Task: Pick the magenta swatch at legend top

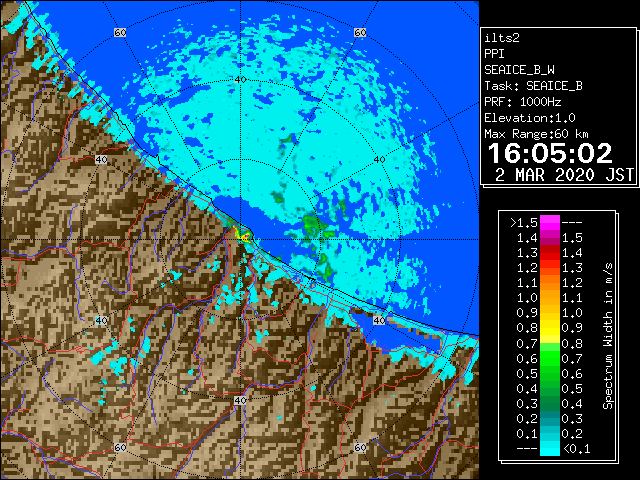Action: 550,223
